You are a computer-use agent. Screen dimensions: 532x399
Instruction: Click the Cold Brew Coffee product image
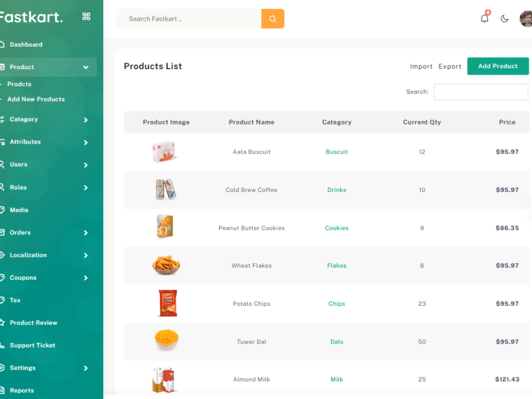(166, 189)
